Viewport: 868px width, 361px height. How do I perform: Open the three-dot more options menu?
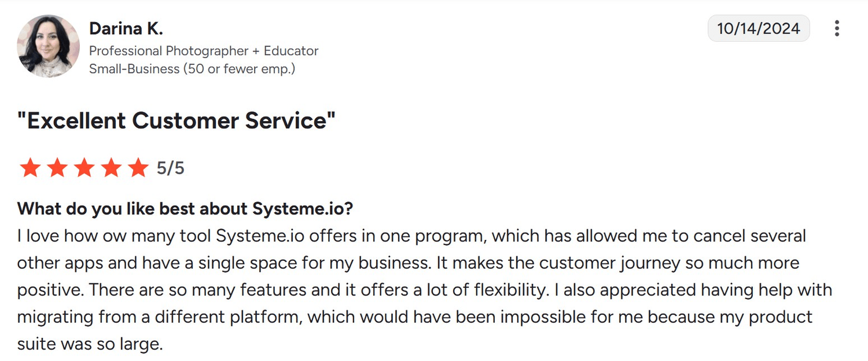click(x=837, y=28)
